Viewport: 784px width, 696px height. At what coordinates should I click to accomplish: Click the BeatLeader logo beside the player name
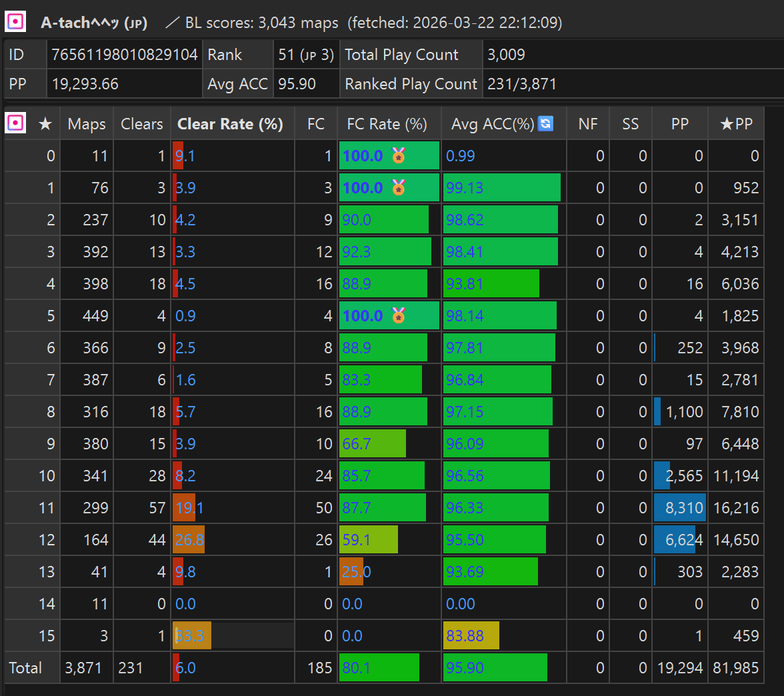15,21
